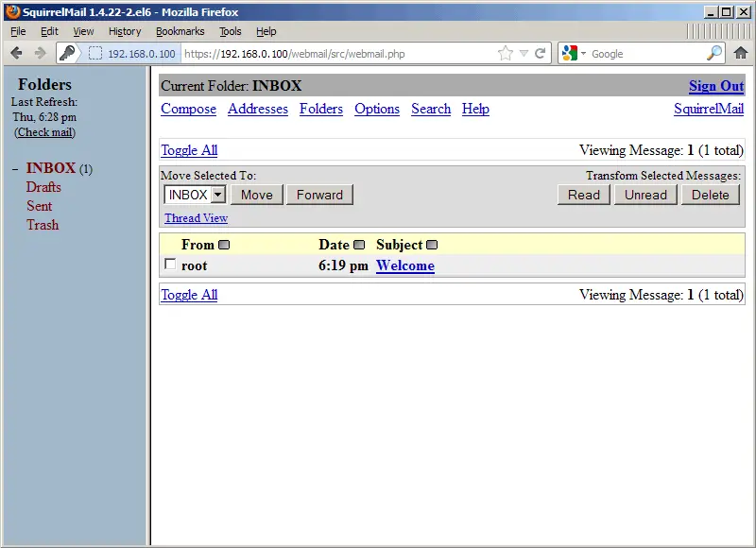Open the Move Selected To folder dropdown
The image size is (756, 548).
[217, 195]
